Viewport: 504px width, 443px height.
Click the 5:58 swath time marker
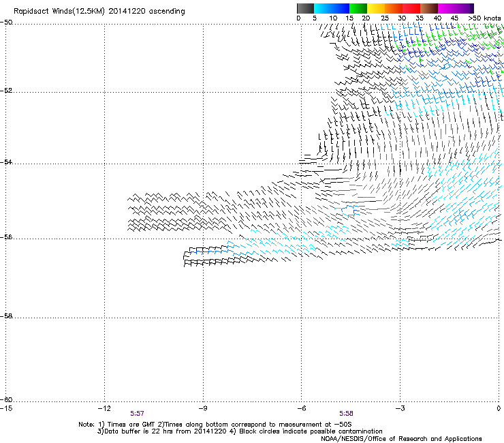[x=346, y=414]
